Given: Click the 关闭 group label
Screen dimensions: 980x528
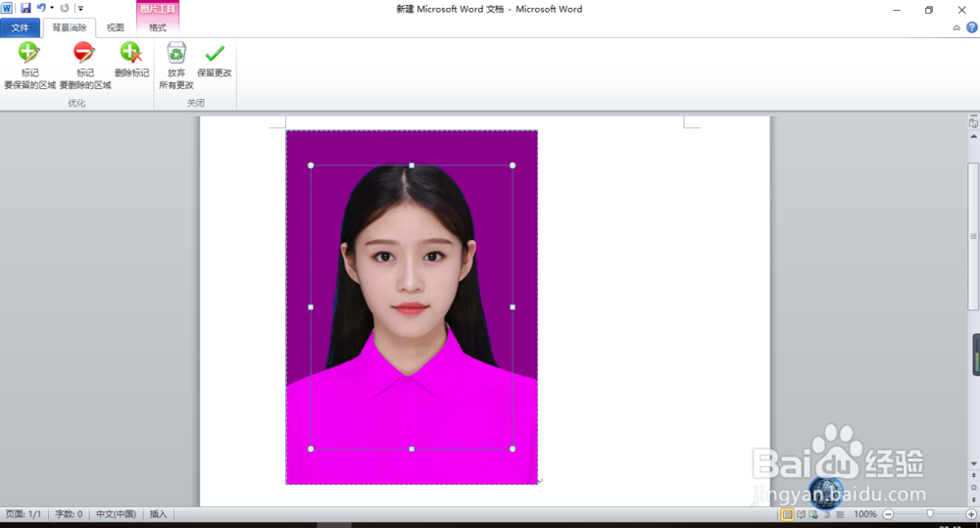Looking at the screenshot, I should click(x=196, y=103).
